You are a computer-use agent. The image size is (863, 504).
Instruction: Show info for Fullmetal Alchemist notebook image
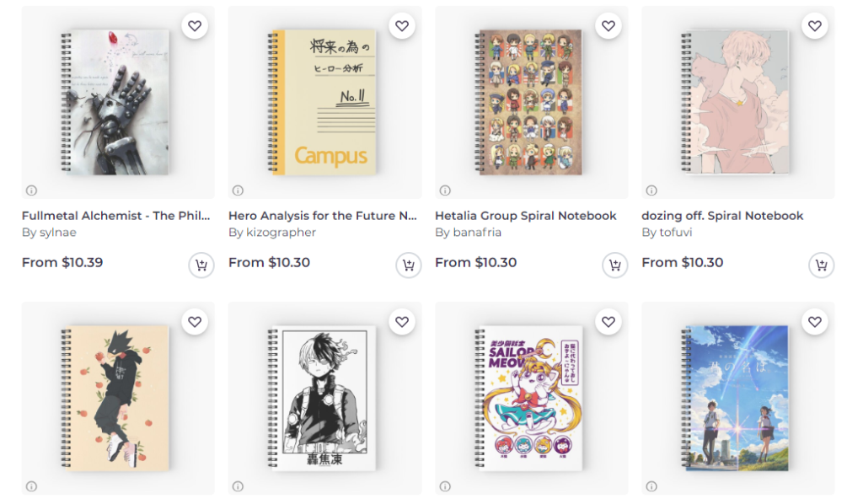[x=31, y=190]
